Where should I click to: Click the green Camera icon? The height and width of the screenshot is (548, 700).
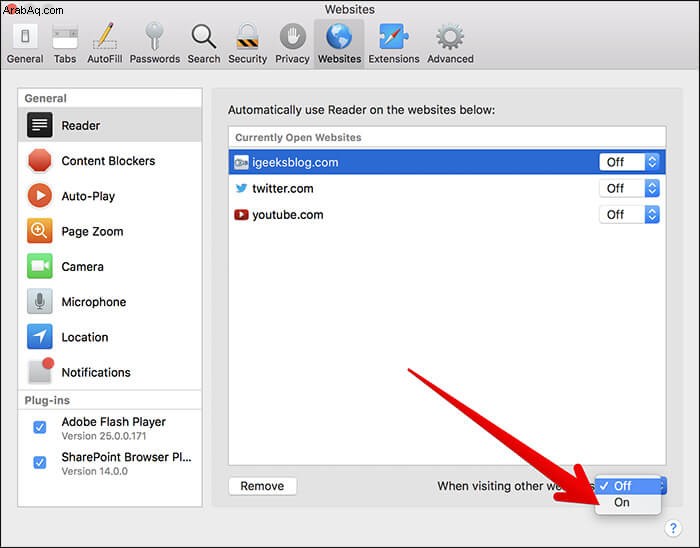point(40,266)
